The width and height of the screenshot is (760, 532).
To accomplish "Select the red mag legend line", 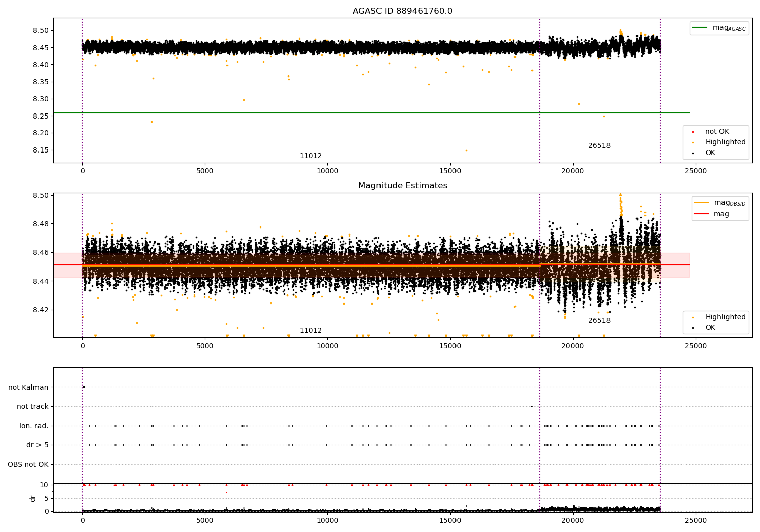I will [702, 214].
